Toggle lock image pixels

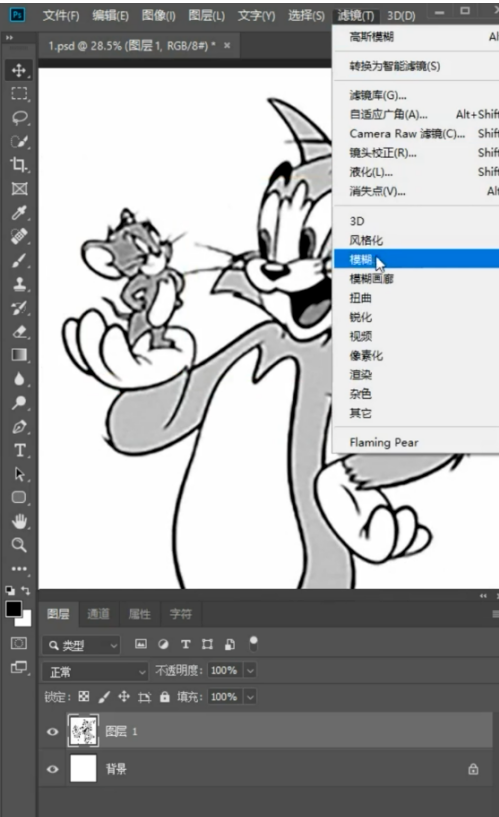[104, 697]
